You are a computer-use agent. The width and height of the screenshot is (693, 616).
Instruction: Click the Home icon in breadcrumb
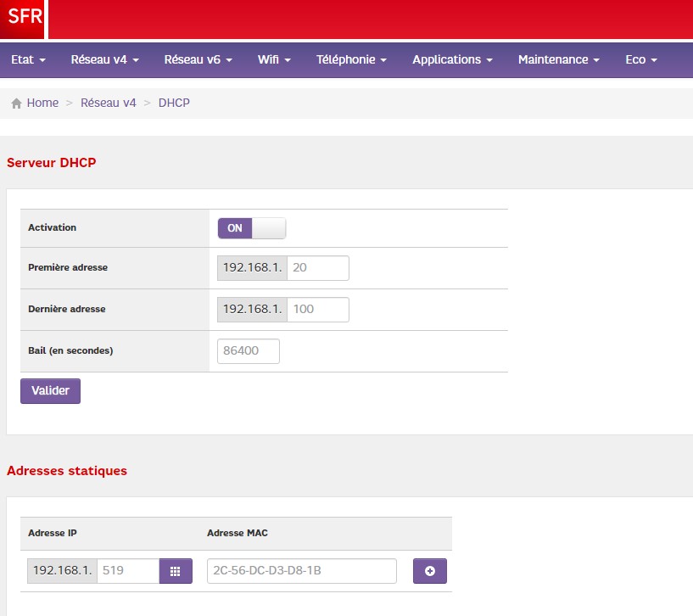pos(16,104)
